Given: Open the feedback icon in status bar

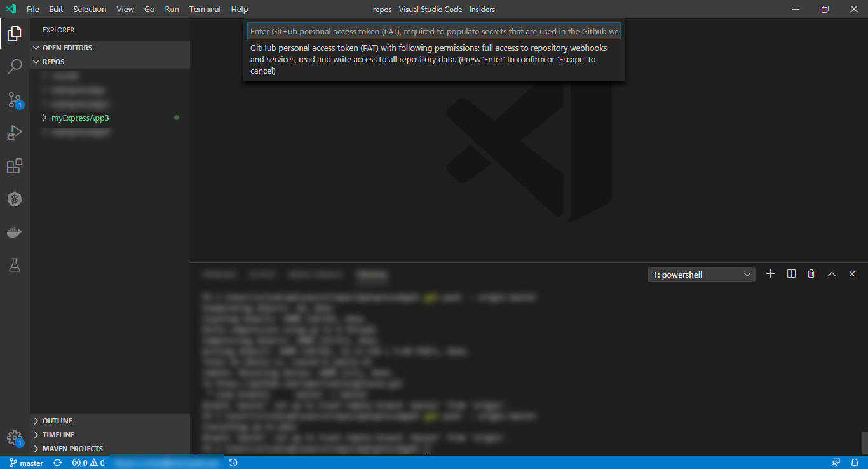Looking at the screenshot, I should (x=836, y=463).
